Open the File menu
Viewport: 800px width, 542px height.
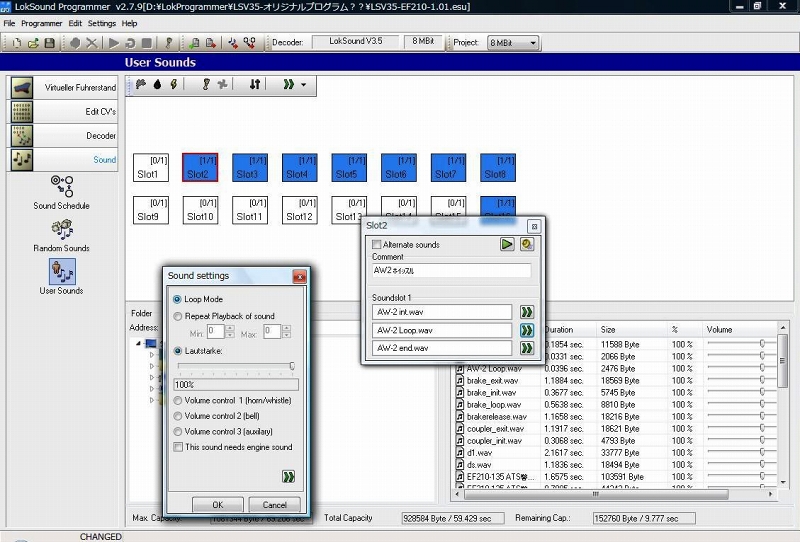(9, 23)
